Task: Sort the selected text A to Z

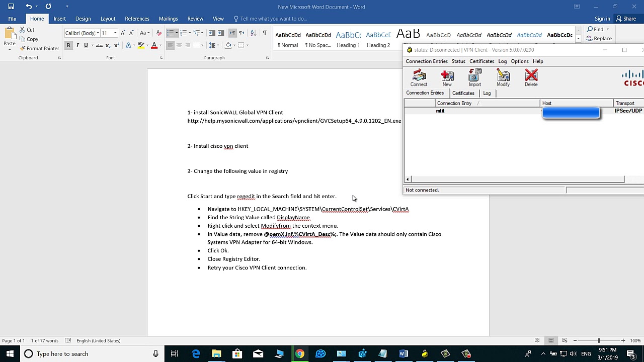Action: (x=253, y=33)
